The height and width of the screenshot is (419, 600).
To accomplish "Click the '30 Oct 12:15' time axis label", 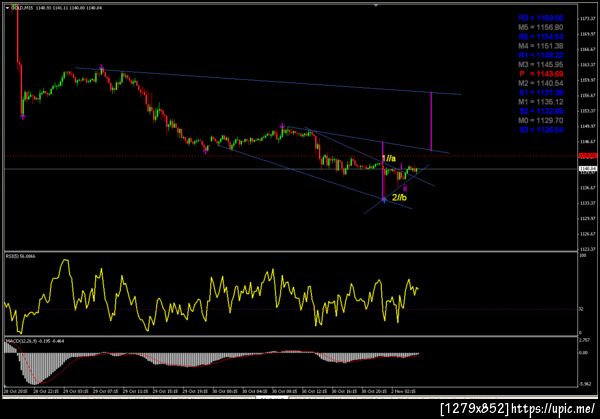I will pyautogui.click(x=315, y=391).
